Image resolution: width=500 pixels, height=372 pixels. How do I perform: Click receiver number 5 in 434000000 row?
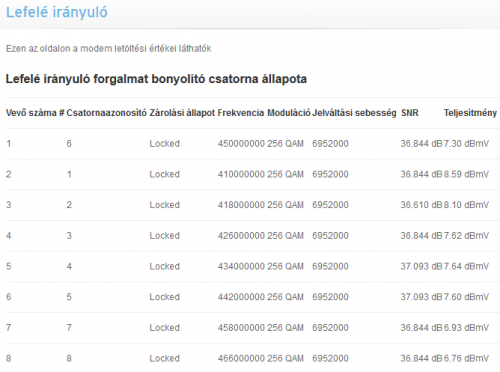[x=9, y=266]
